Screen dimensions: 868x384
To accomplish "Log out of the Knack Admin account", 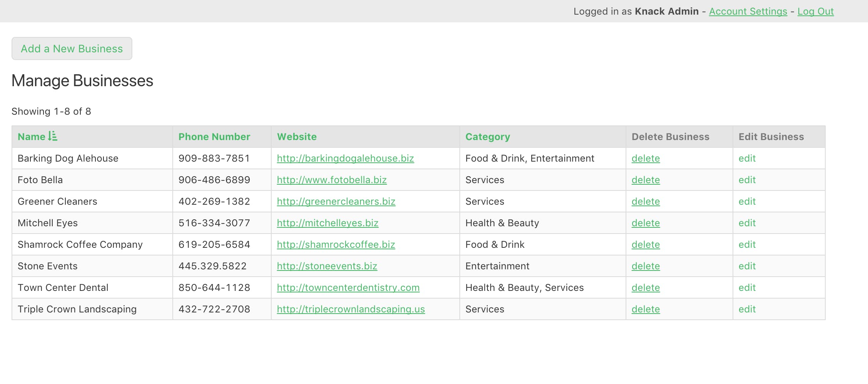I will pos(815,11).
